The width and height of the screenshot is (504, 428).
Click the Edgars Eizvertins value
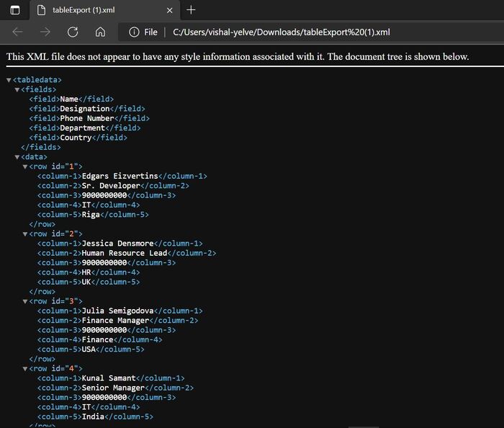pos(120,176)
